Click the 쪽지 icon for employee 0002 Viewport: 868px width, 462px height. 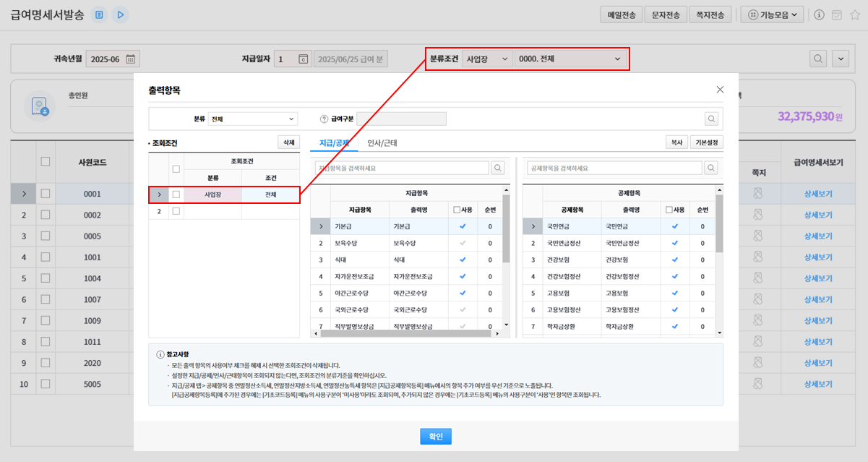(x=758, y=215)
